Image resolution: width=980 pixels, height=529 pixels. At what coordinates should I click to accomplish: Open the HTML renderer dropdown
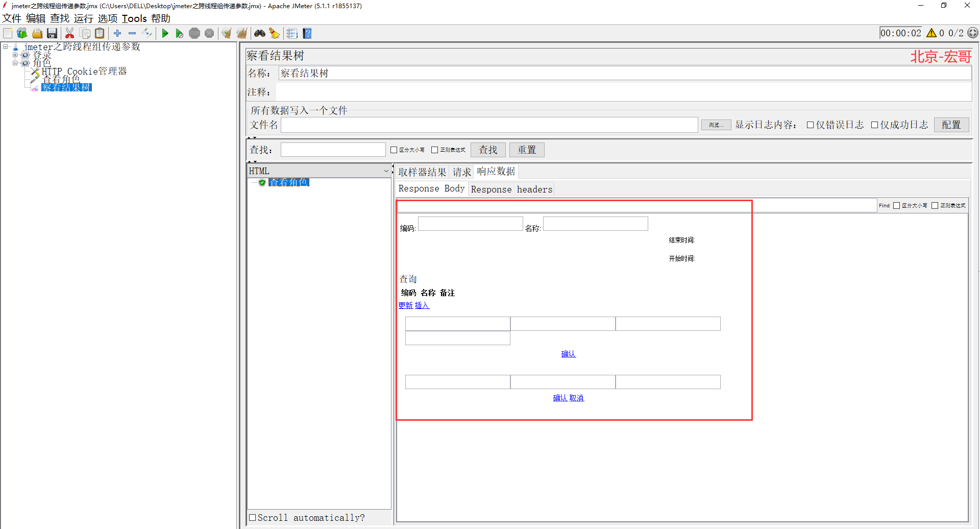319,171
